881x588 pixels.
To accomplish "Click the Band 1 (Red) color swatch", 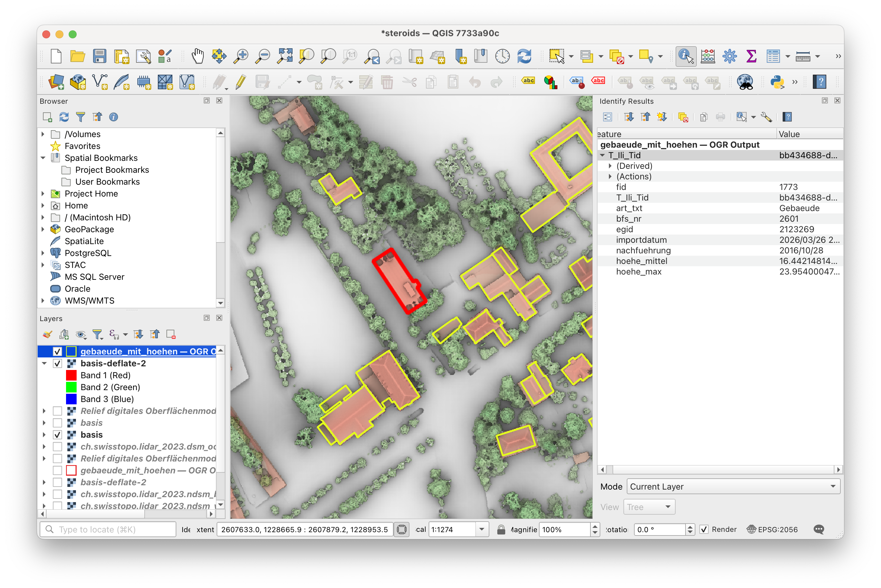I will 71,375.
